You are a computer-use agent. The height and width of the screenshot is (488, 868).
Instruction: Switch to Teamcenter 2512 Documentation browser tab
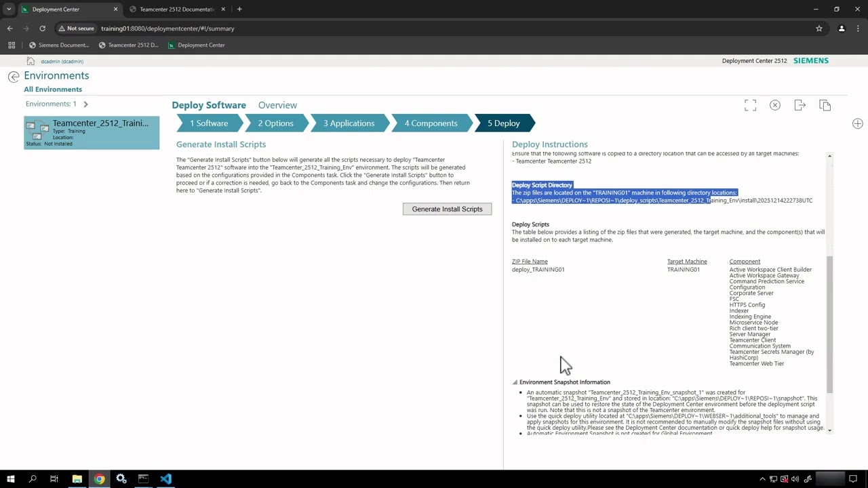[x=176, y=9]
